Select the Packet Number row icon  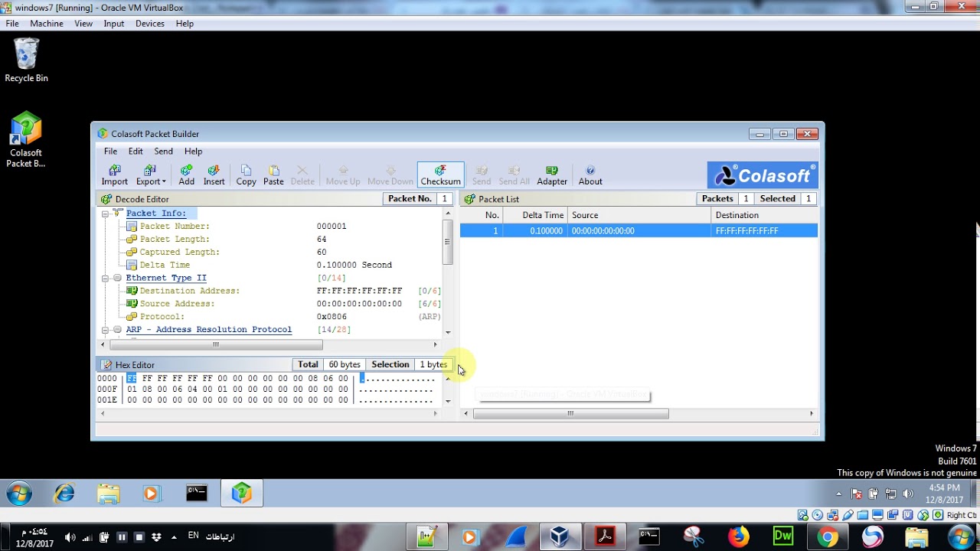click(132, 227)
